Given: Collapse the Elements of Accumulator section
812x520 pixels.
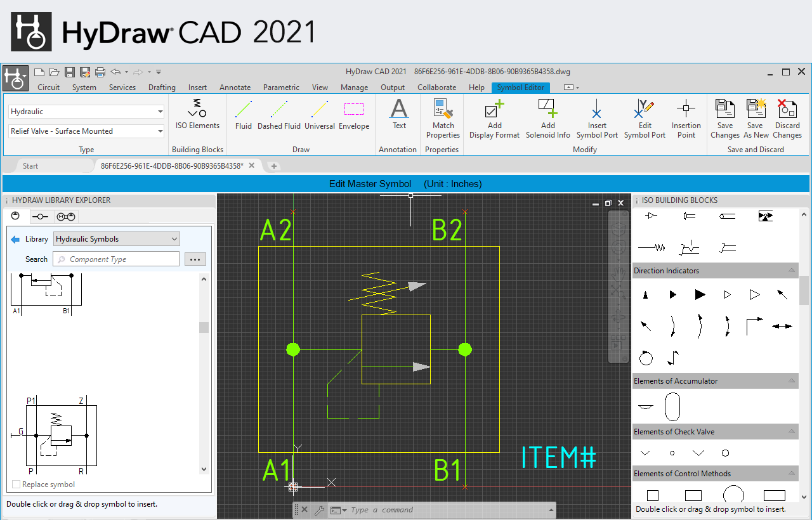Looking at the screenshot, I should 792,381.
